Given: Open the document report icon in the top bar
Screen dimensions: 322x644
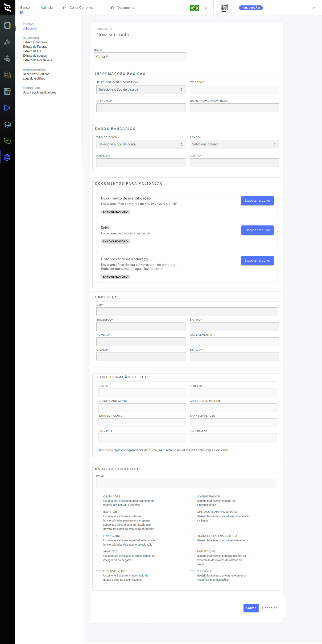Looking at the screenshot, I should 224,8.
